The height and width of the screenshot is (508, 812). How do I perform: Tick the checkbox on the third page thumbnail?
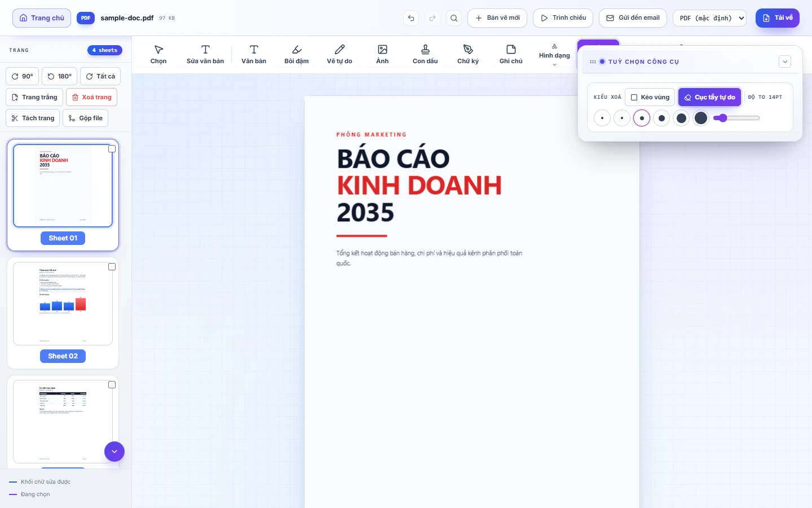click(x=112, y=385)
